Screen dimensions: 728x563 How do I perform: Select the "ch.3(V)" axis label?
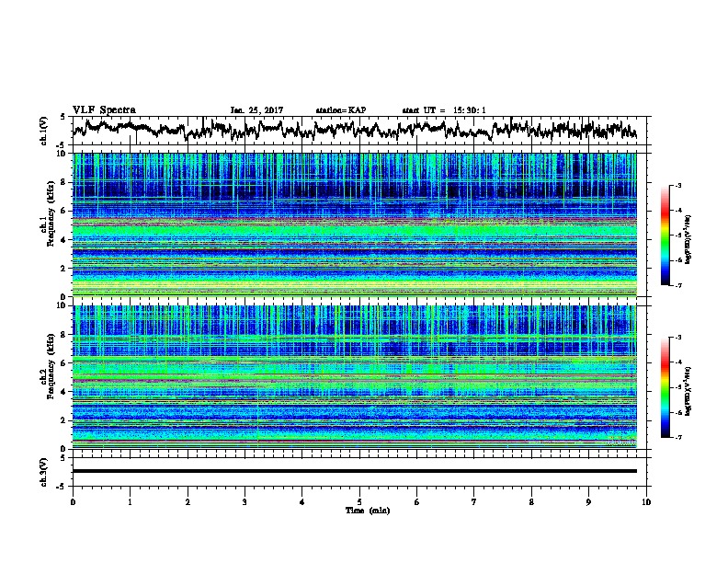pyautogui.click(x=44, y=472)
